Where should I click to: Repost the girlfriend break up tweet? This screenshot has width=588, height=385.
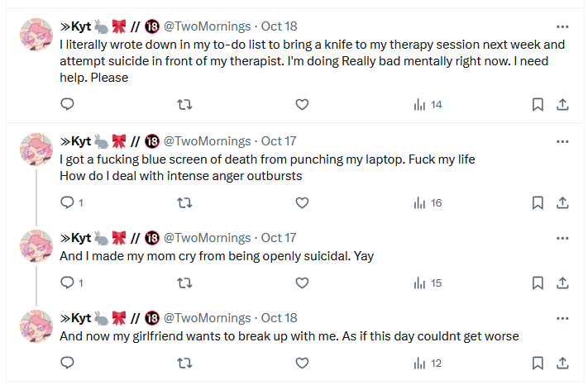[184, 364]
